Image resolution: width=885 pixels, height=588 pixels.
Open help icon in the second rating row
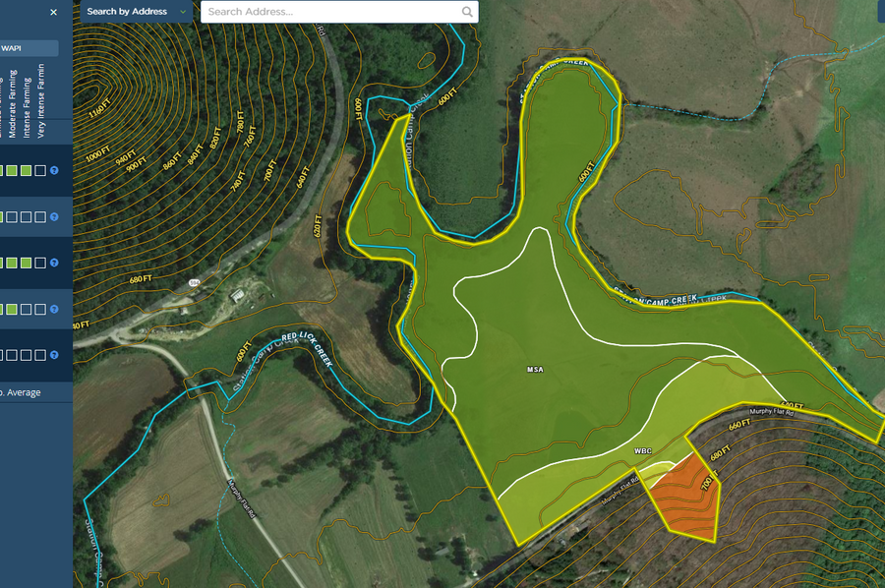coord(54,216)
